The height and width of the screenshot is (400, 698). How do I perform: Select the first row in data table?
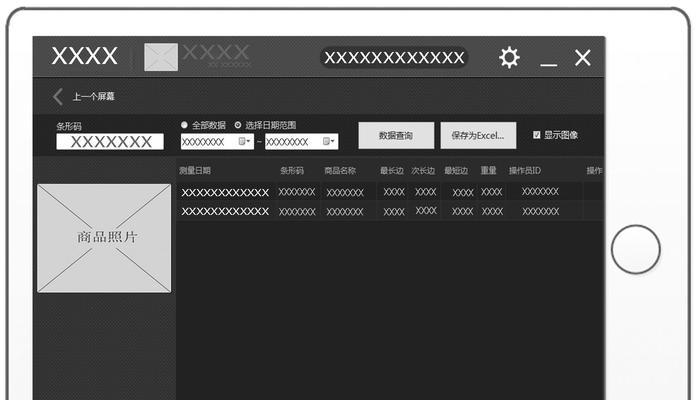click(x=380, y=192)
